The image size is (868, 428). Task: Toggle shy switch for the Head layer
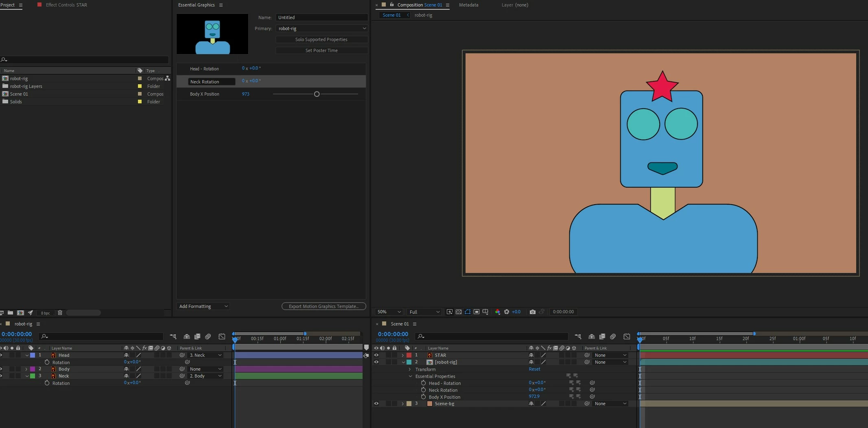(x=126, y=355)
